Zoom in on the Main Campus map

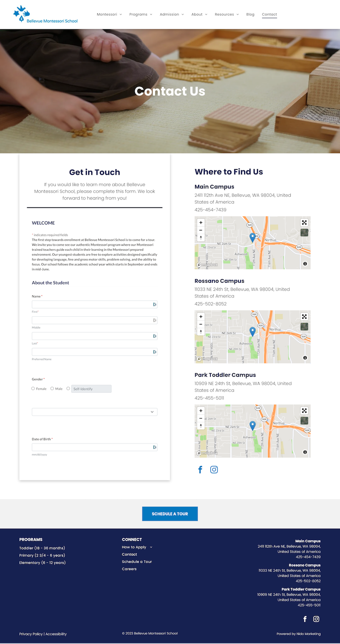coord(201,222)
